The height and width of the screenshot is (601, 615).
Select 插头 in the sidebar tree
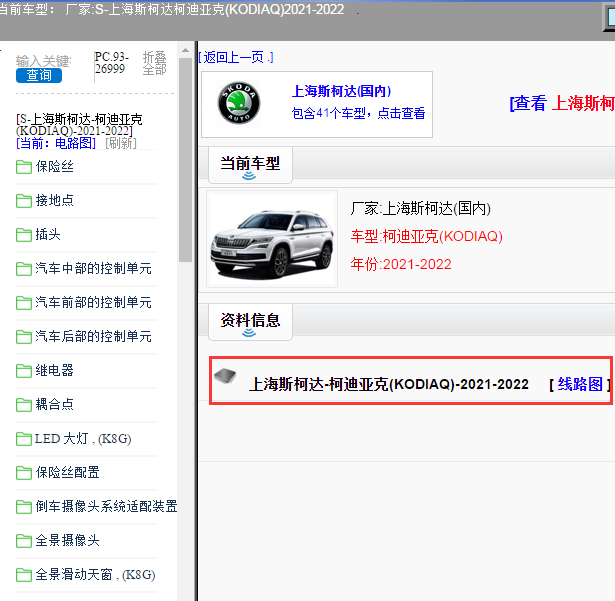click(48, 235)
